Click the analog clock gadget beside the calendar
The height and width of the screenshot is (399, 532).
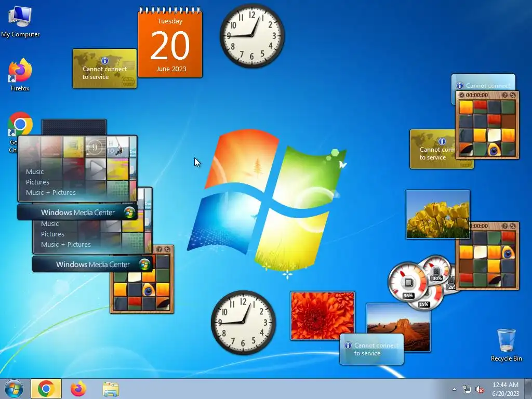pyautogui.click(x=252, y=36)
